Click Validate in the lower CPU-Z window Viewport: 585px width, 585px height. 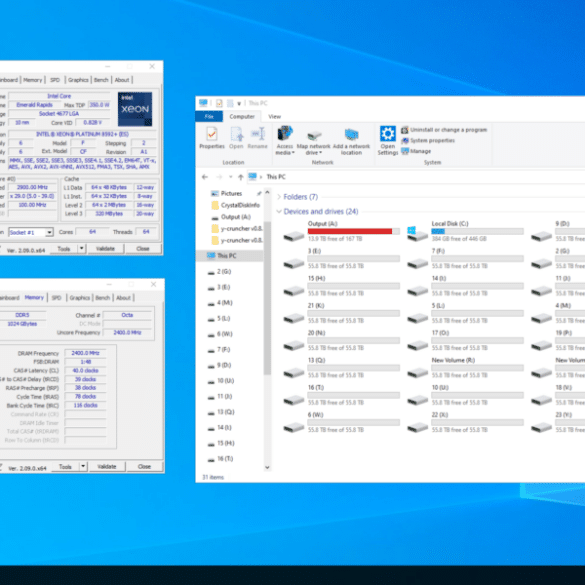(107, 466)
